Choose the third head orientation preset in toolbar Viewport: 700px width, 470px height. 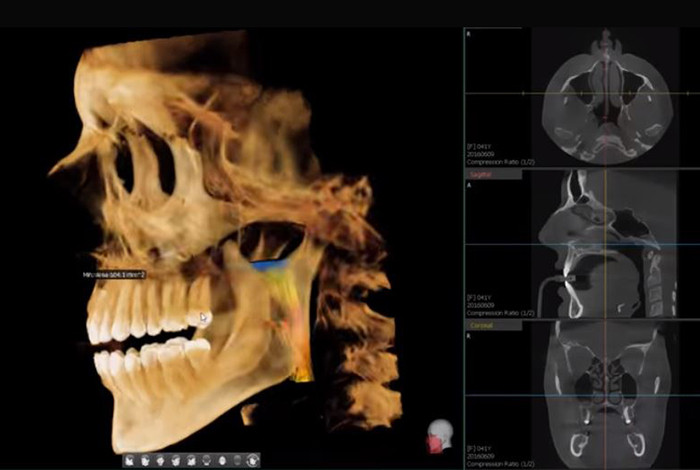click(x=160, y=461)
